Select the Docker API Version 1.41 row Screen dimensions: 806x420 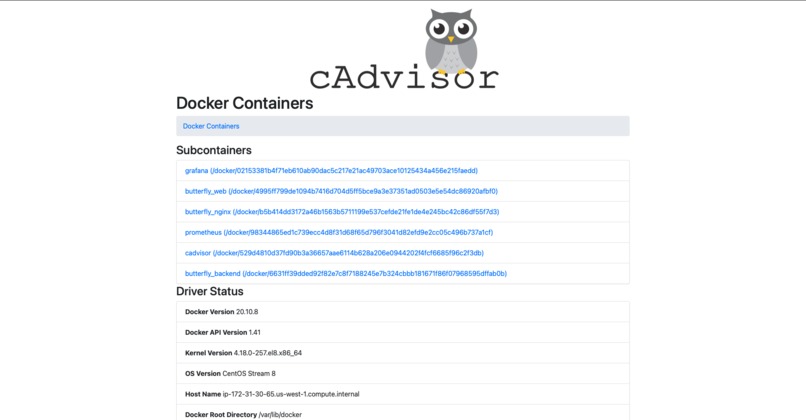point(402,332)
